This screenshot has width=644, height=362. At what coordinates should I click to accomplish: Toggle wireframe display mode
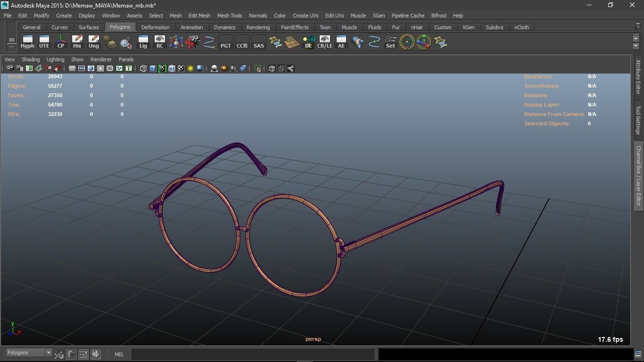tap(143, 68)
